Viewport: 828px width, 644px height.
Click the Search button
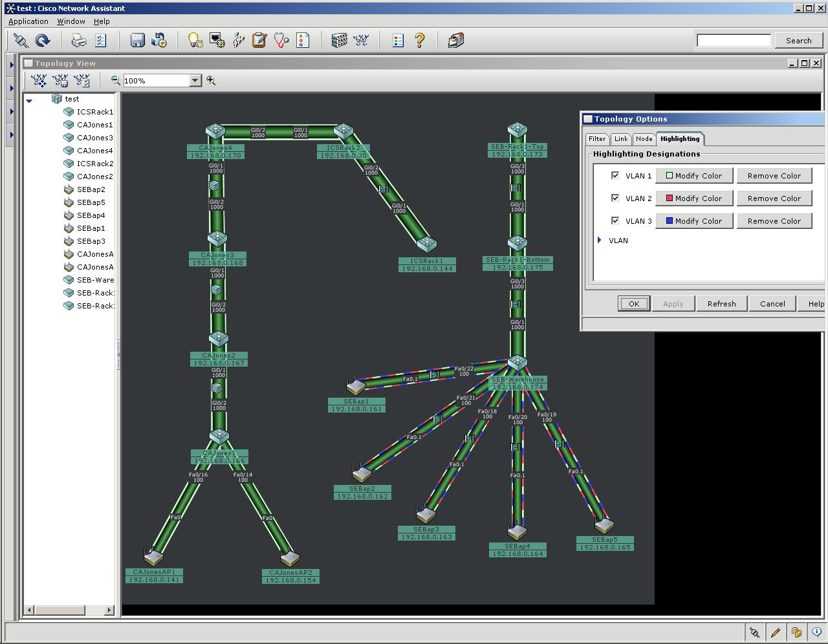point(799,40)
